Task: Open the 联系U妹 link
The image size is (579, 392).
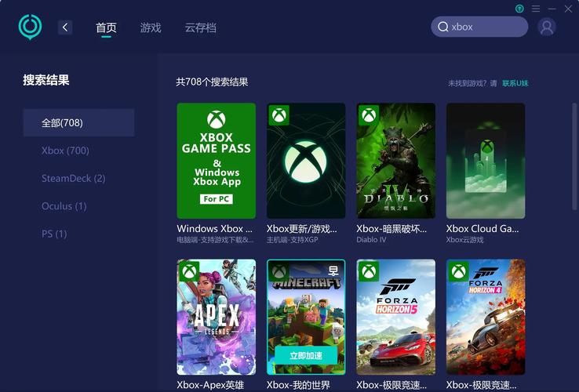Action: coord(515,83)
